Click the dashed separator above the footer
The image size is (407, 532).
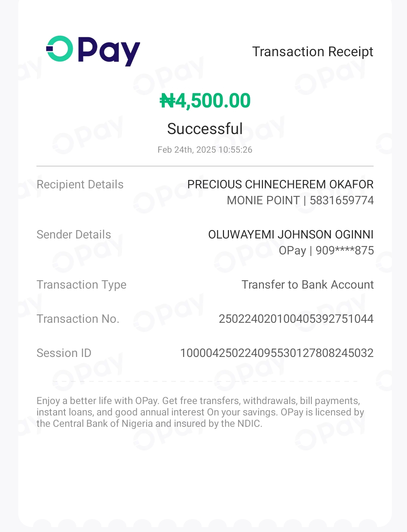coord(205,381)
